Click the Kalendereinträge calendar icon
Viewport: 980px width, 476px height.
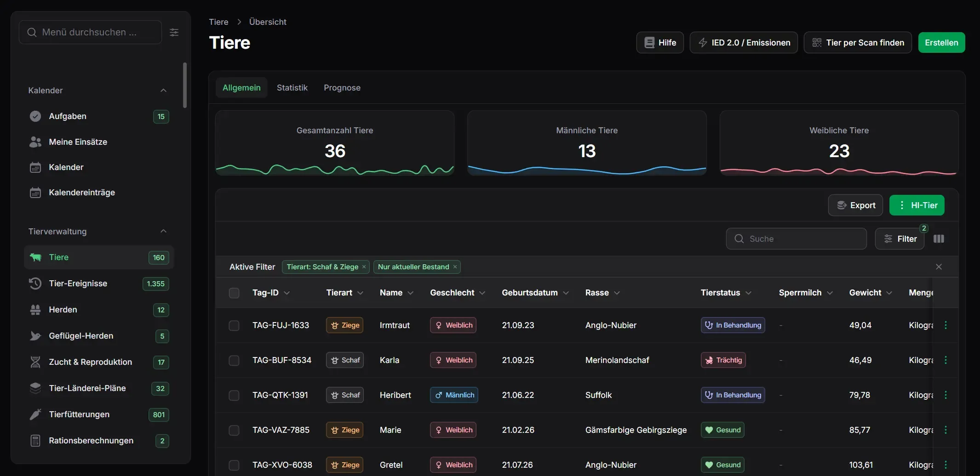35,193
